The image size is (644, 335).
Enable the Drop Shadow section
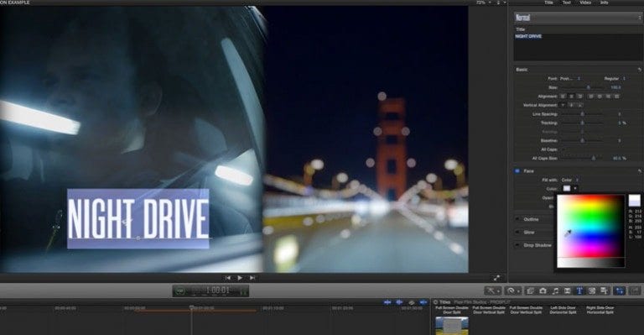(x=517, y=245)
